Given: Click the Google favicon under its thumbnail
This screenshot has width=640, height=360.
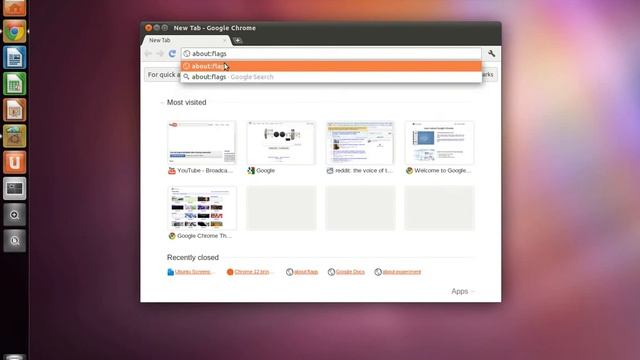Looking at the screenshot, I should coord(251,171).
